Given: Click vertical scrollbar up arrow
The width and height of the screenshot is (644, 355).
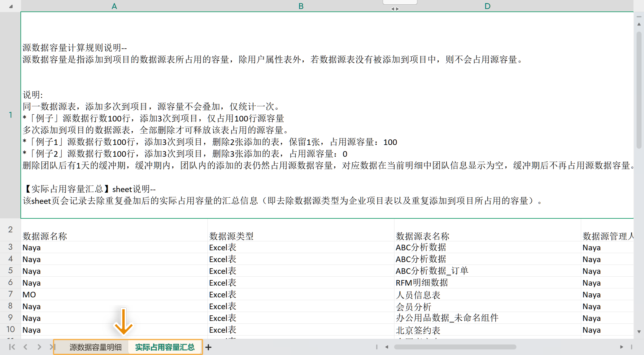Looking at the screenshot, I should pyautogui.click(x=639, y=24).
